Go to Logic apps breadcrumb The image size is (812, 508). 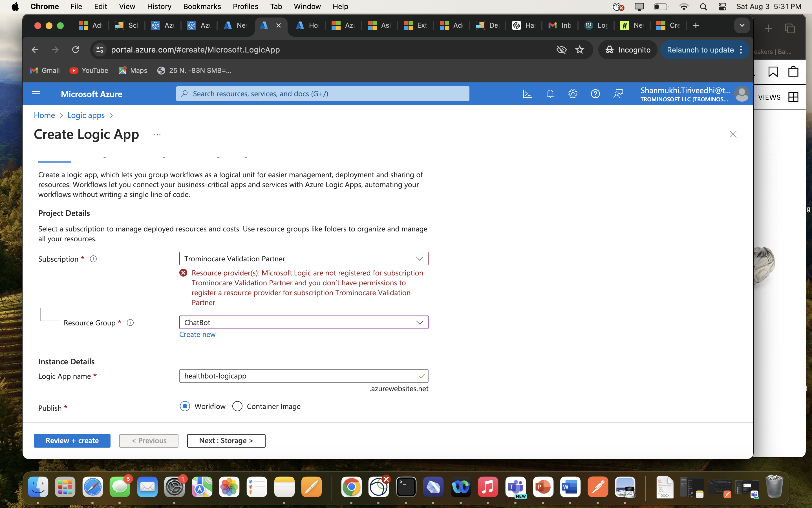pyautogui.click(x=86, y=115)
